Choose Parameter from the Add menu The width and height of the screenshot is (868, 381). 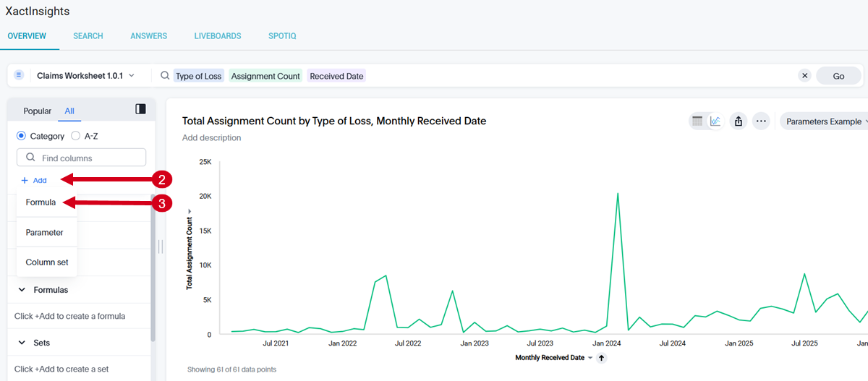click(44, 233)
